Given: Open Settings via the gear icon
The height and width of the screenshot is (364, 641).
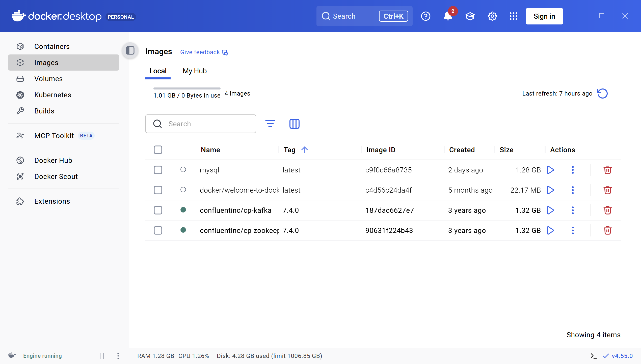Looking at the screenshot, I should [x=492, y=16].
